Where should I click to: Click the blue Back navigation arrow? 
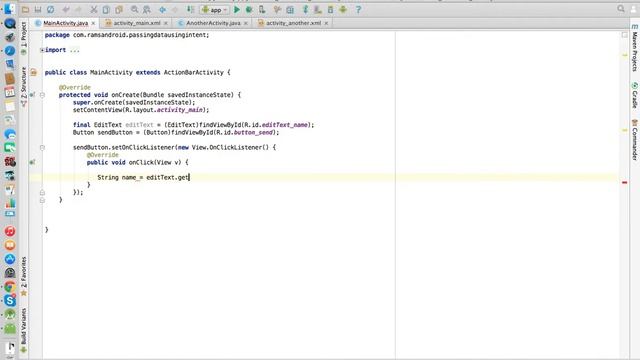[162, 9]
